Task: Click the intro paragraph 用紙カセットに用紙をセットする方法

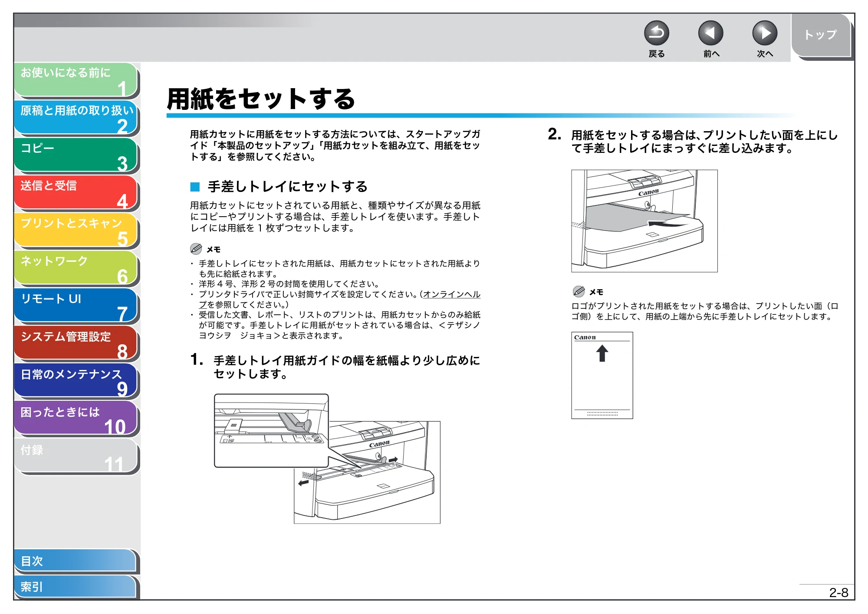Action: click(335, 145)
